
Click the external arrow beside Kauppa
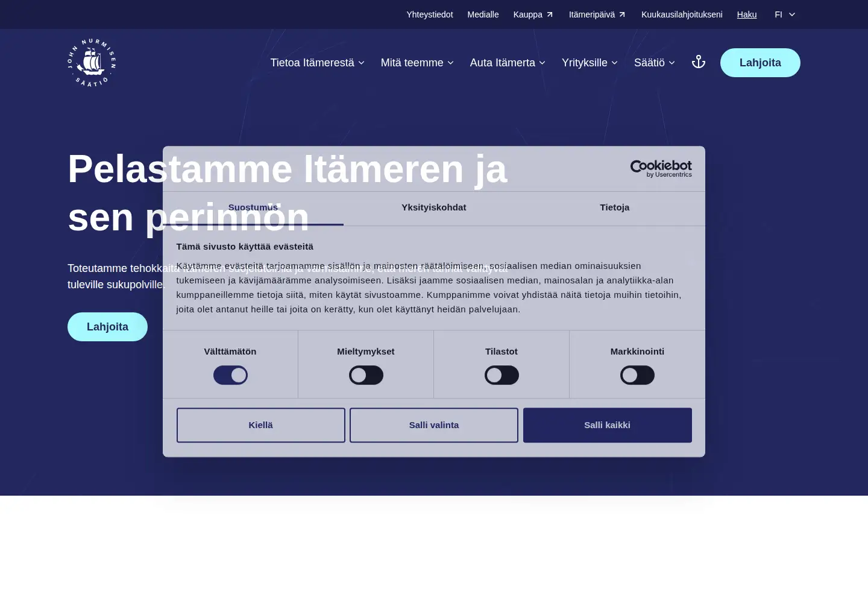click(550, 14)
